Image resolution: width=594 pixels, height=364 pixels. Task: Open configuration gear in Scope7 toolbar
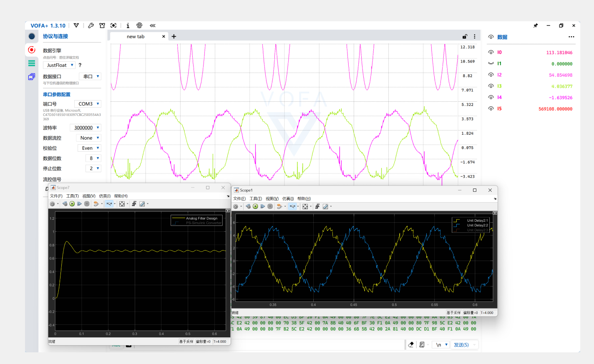click(52, 204)
